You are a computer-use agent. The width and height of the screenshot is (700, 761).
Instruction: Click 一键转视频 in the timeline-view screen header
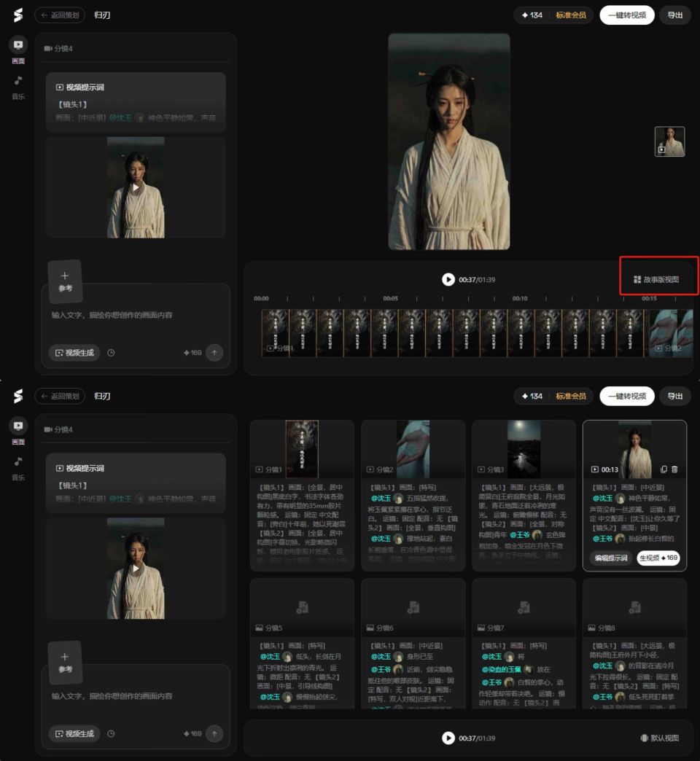[x=626, y=15]
